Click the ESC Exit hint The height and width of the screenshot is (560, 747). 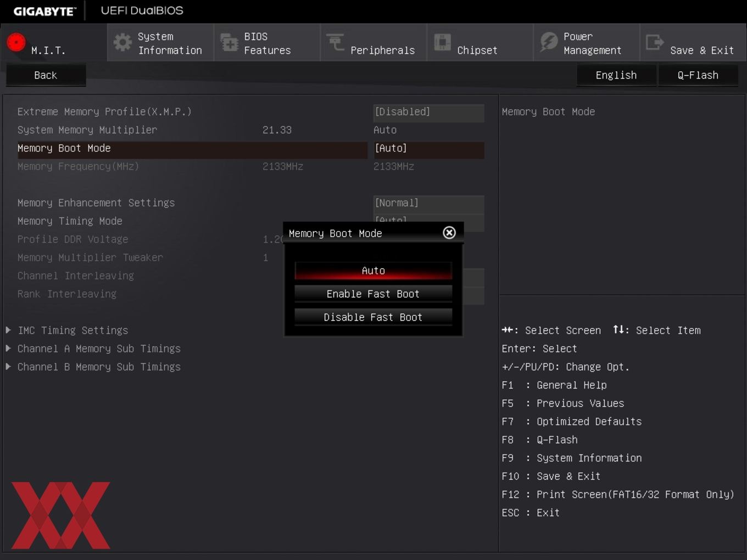click(x=531, y=513)
